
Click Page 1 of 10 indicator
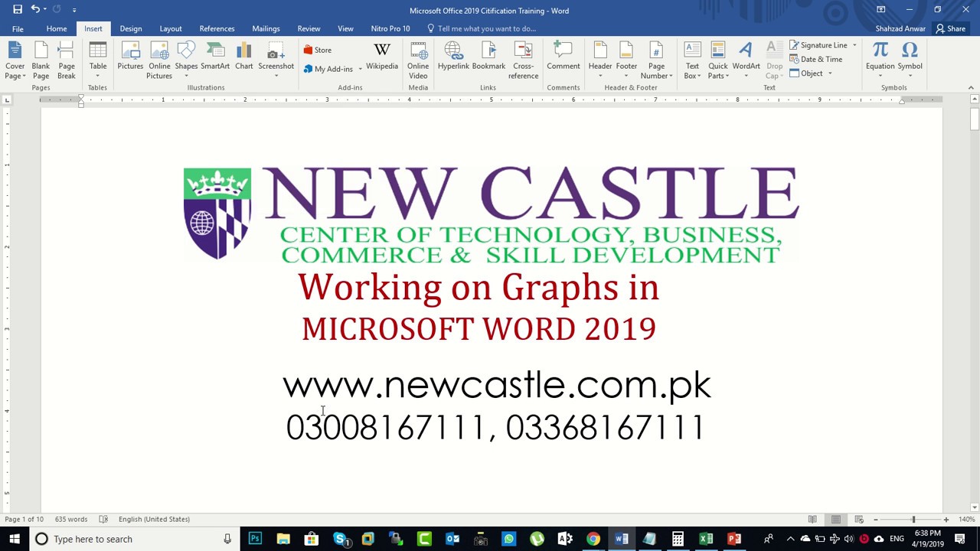click(24, 520)
